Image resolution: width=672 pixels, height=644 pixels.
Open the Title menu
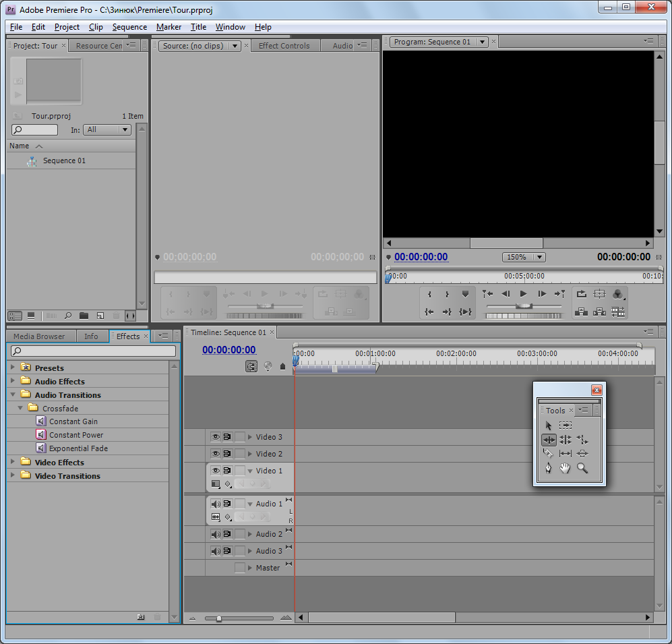coord(198,27)
